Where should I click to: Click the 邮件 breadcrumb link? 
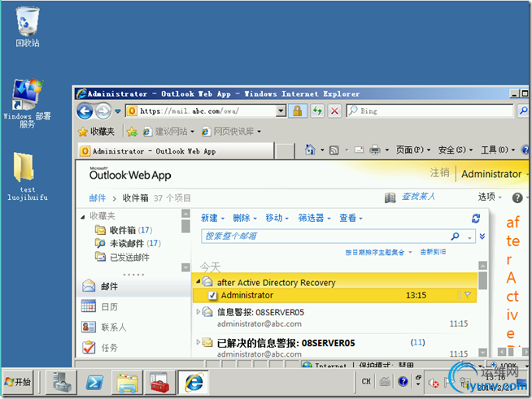pyautogui.click(x=98, y=198)
